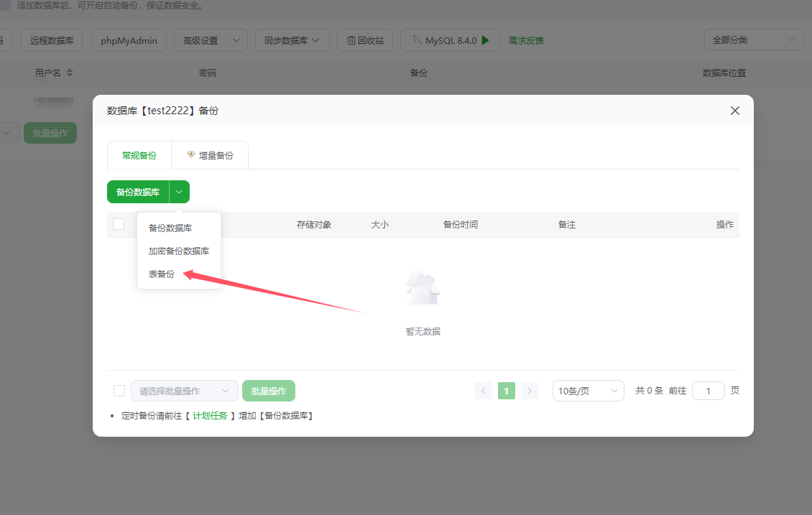Image resolution: width=812 pixels, height=515 pixels.
Task: Open the 计划任务 link
Action: click(210, 416)
